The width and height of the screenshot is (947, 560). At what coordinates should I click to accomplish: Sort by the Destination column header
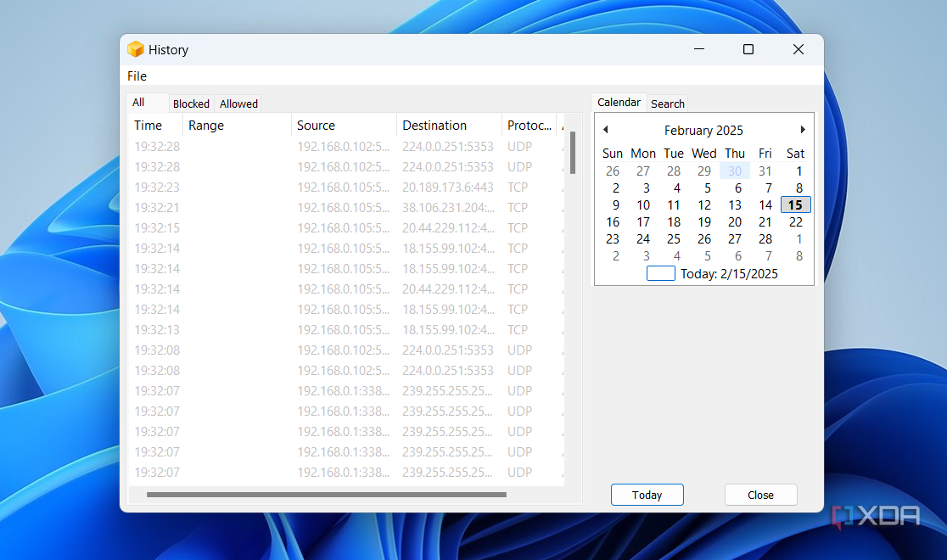449,125
